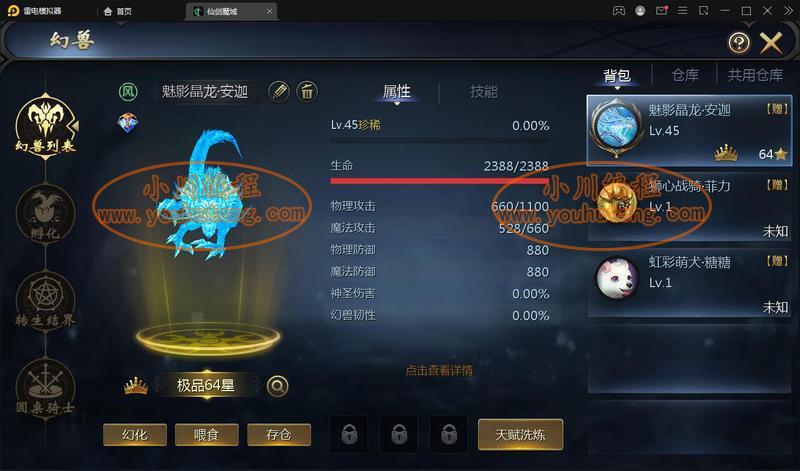
Task: Open the emulator hamburger menu icon
Action: [x=682, y=11]
